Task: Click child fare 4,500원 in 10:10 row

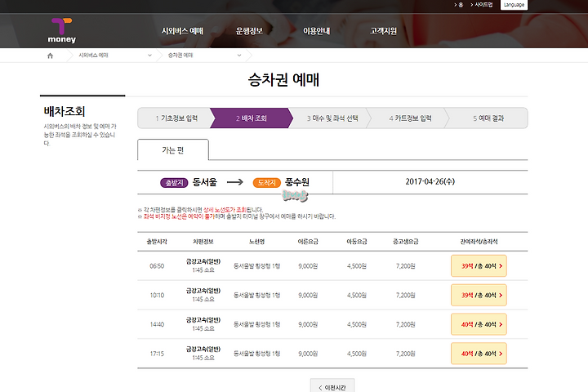Action: 357,295
